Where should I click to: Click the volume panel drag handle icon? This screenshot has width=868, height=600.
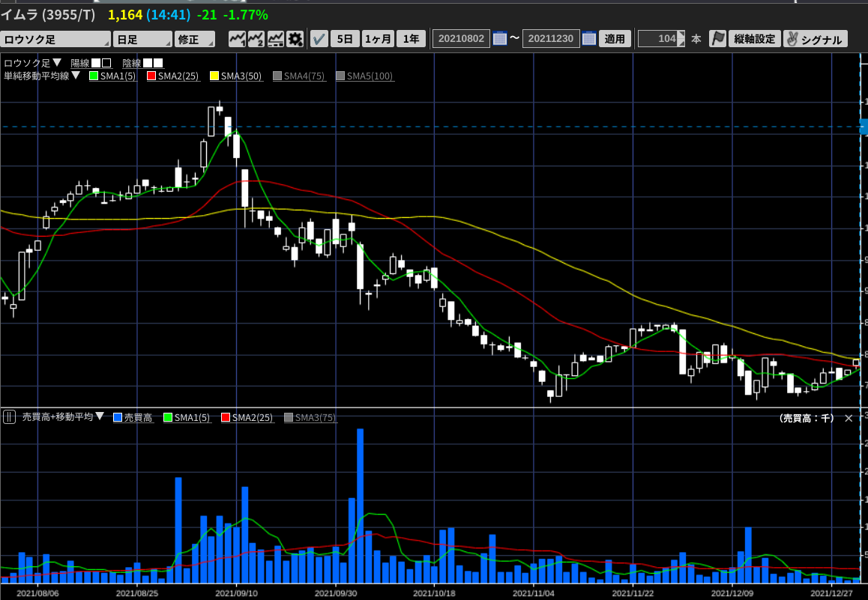point(10,417)
